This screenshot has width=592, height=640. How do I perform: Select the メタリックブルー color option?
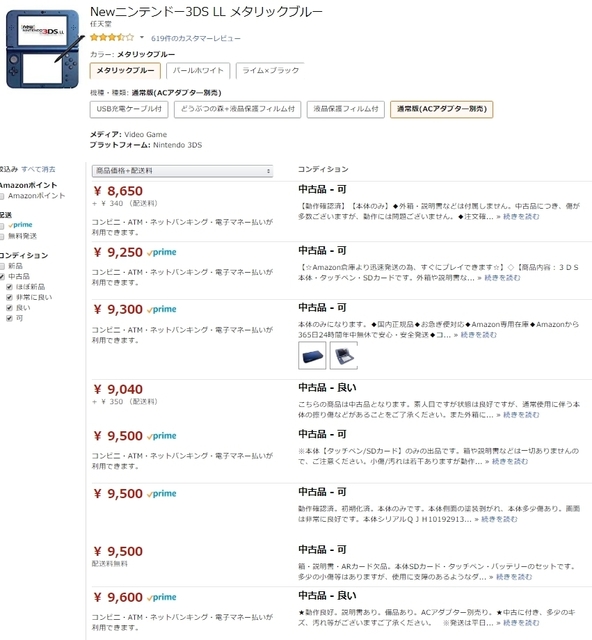point(125,71)
